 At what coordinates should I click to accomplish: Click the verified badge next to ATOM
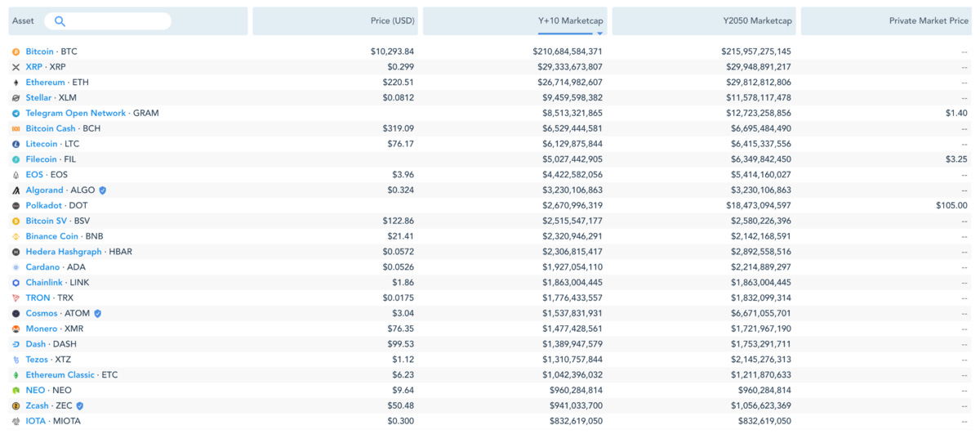pos(98,313)
